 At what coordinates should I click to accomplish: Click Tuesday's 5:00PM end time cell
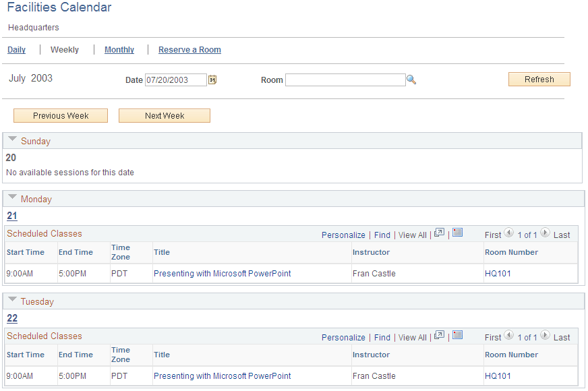click(x=72, y=376)
